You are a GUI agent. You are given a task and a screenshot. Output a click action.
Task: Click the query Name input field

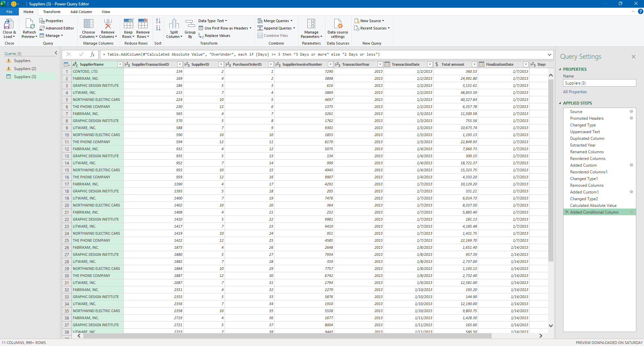[599, 83]
